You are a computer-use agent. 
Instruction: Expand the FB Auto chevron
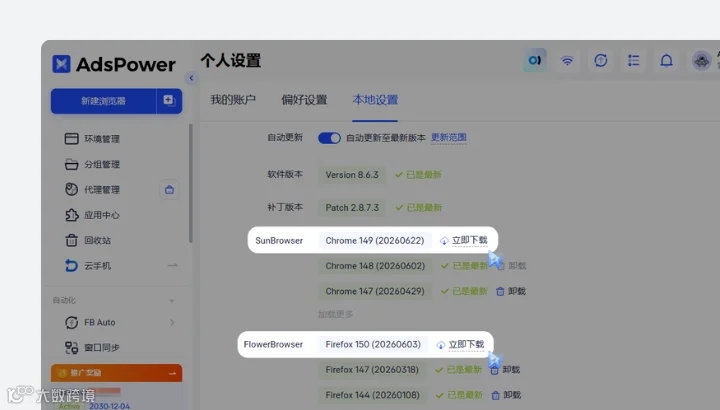[172, 322]
